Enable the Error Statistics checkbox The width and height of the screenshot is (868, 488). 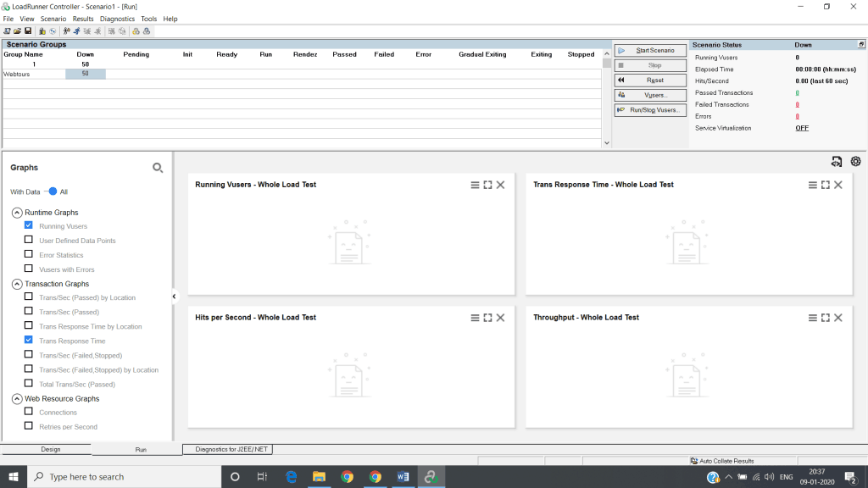click(x=29, y=254)
